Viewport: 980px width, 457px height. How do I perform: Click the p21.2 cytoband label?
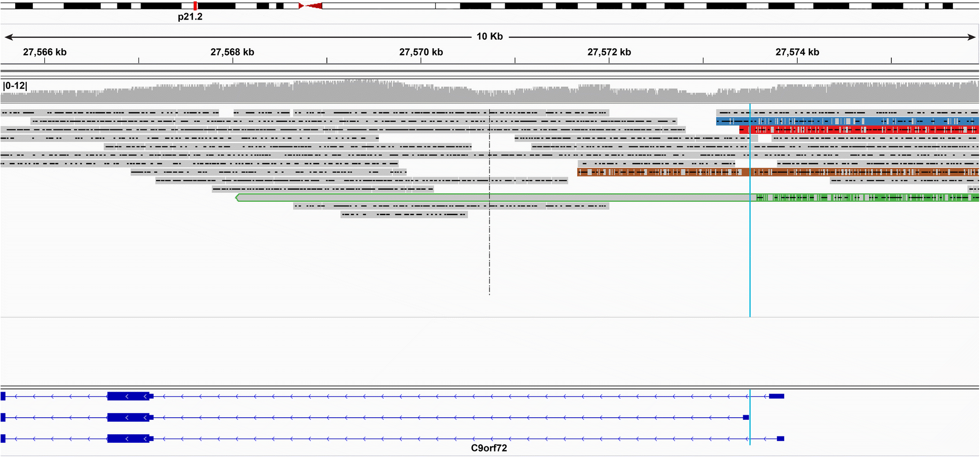point(190,17)
